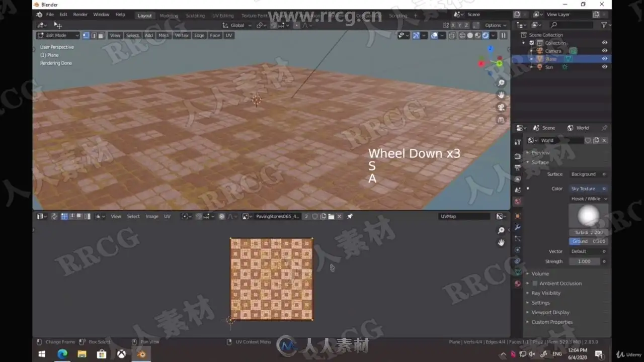The image size is (644, 362).
Task: Switch to the UV Editing workspace tab
Action: tap(223, 16)
